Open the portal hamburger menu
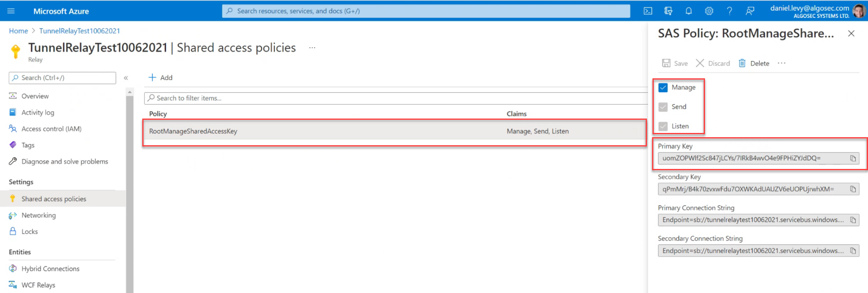868x293 pixels. [x=11, y=11]
